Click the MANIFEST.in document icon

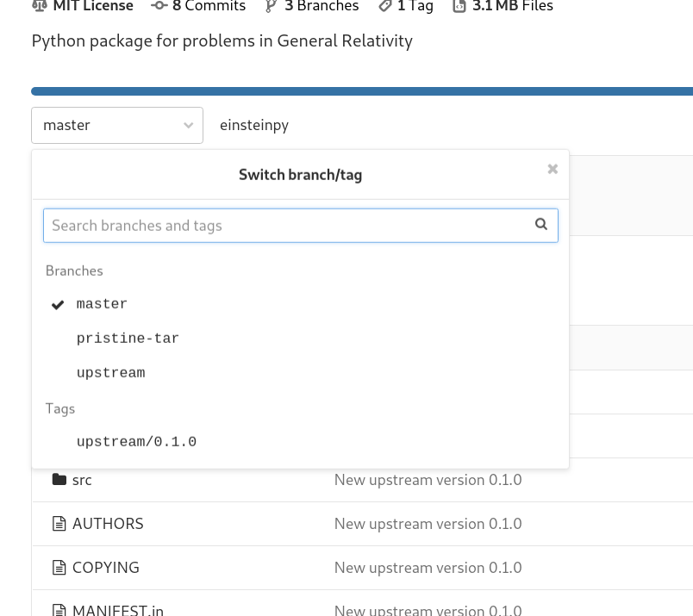pyautogui.click(x=58, y=609)
